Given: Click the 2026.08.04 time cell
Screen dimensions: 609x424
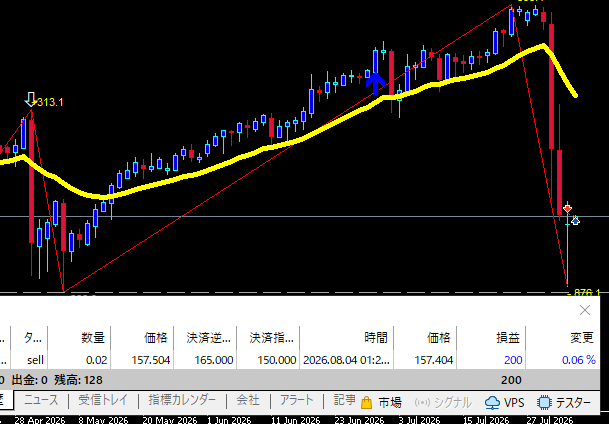Looking at the screenshot, I should [347, 360].
